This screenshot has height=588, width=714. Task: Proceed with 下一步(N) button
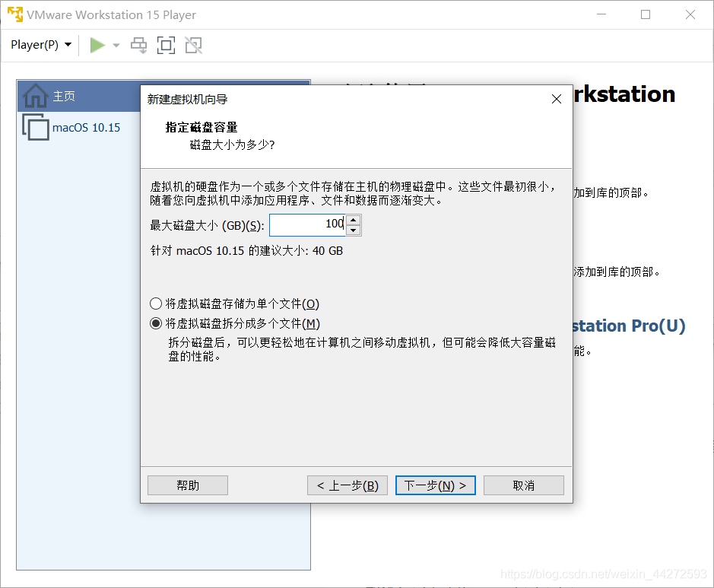(x=436, y=485)
